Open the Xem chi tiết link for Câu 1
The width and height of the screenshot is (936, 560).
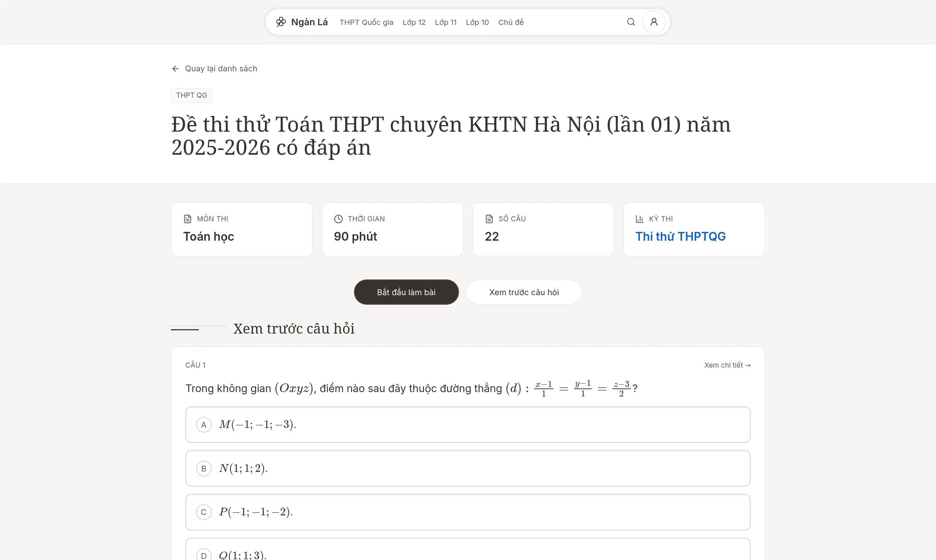727,365
